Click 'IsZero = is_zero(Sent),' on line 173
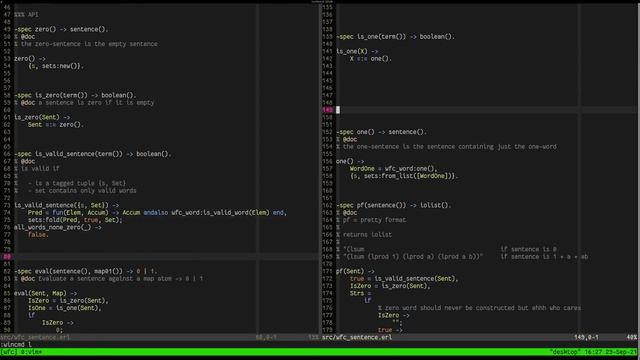Image resolution: width=640 pixels, height=360 pixels. point(390,287)
